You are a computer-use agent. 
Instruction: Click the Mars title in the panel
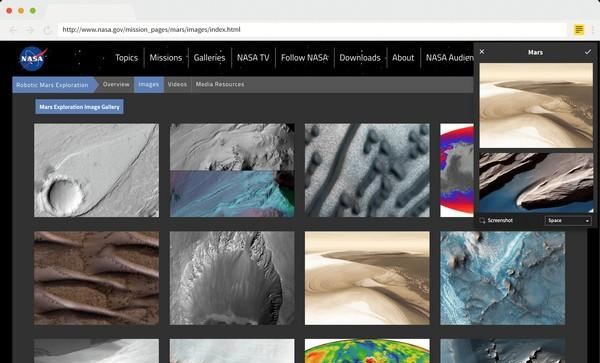[535, 52]
